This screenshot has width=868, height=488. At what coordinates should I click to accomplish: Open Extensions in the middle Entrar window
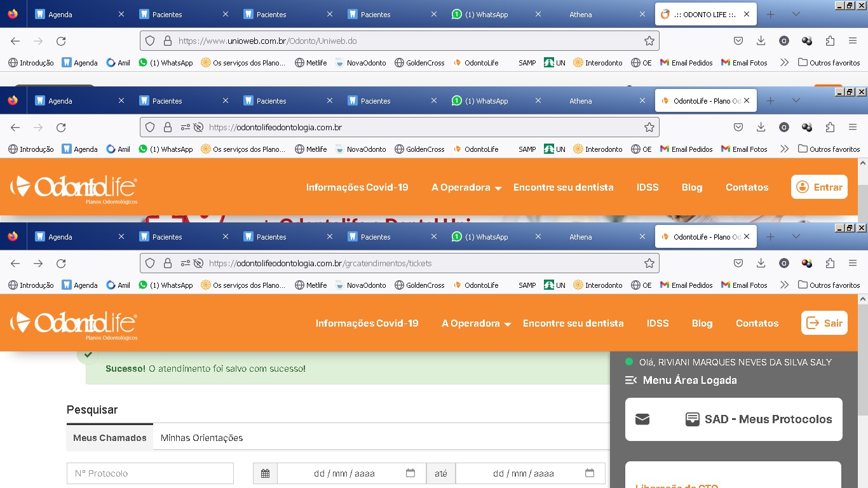point(830,127)
